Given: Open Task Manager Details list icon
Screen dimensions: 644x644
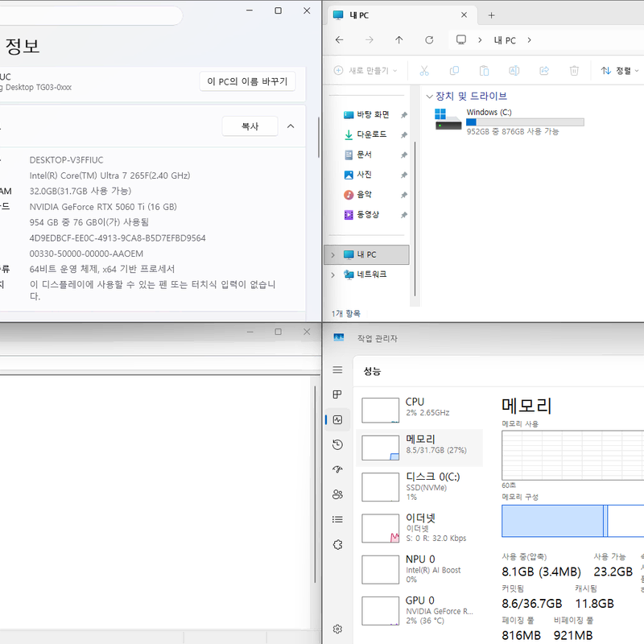Looking at the screenshot, I should pyautogui.click(x=337, y=519).
